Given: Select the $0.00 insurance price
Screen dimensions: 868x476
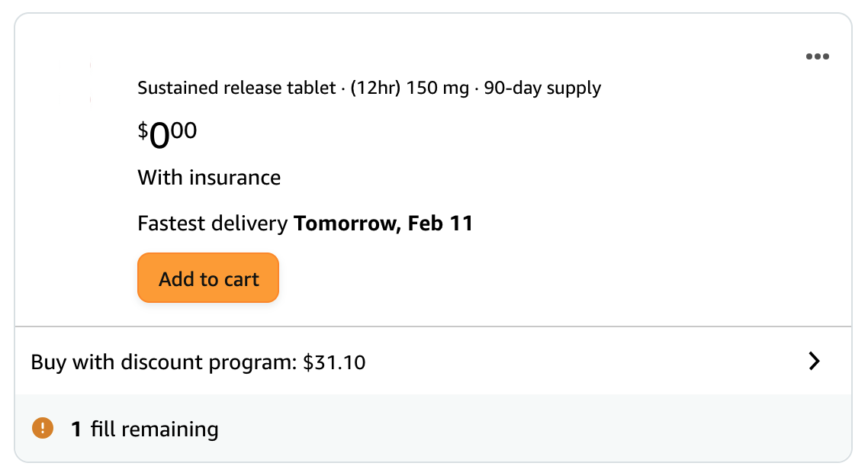Looking at the screenshot, I should [168, 134].
